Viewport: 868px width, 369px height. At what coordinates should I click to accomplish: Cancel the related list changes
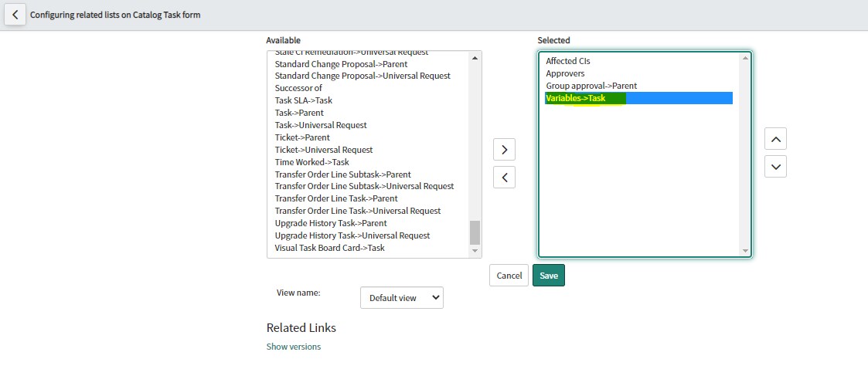coord(509,276)
